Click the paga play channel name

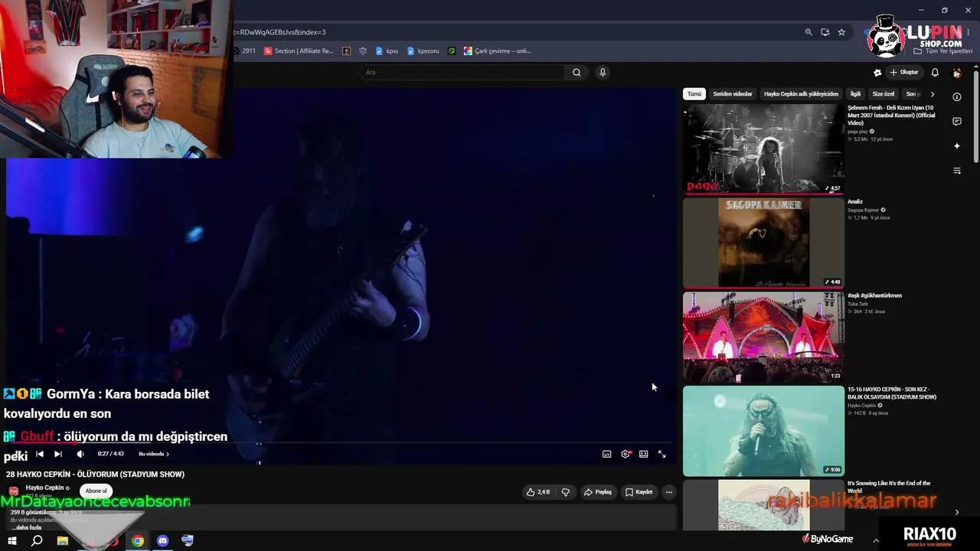857,132
